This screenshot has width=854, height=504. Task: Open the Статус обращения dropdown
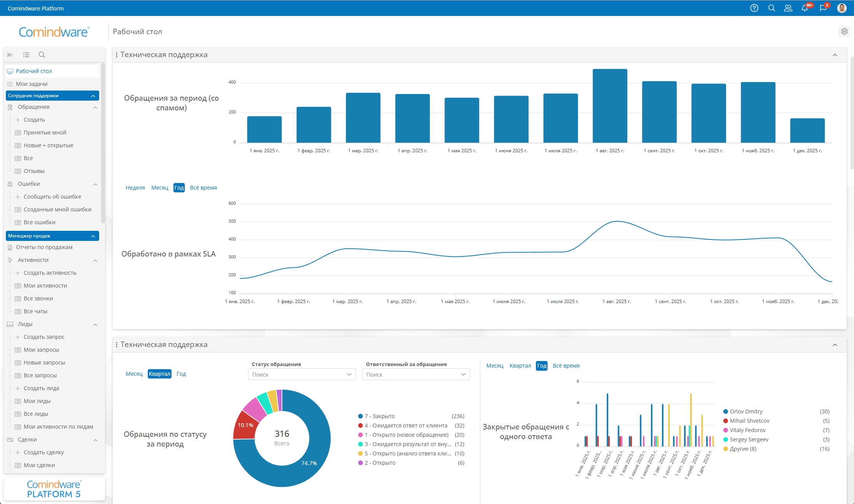[x=302, y=374]
